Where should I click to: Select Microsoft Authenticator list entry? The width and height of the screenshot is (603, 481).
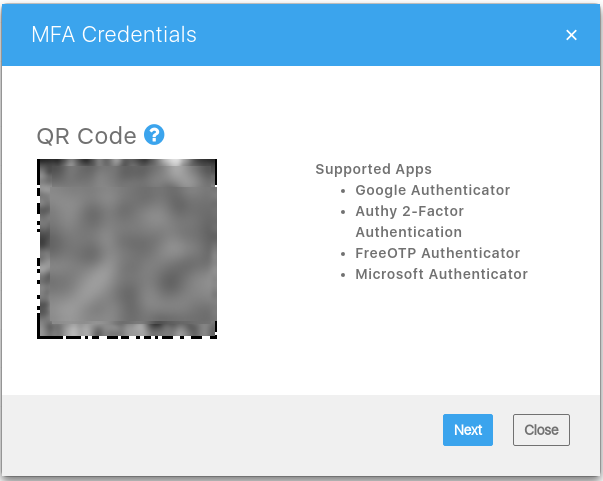click(x=441, y=274)
